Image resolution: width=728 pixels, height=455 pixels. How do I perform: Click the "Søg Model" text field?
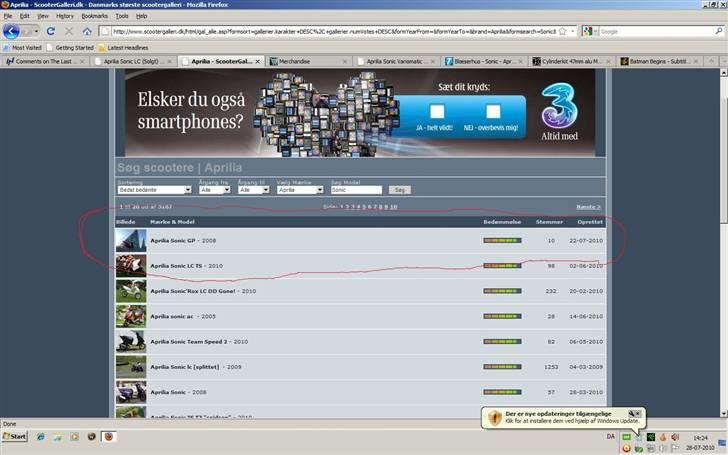pyautogui.click(x=356, y=189)
